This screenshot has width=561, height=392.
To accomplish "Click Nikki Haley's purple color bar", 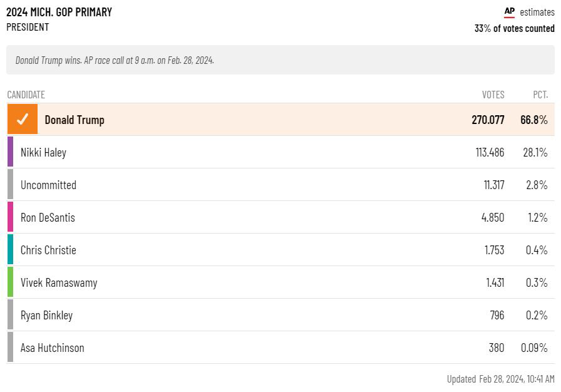I will pos(10,152).
